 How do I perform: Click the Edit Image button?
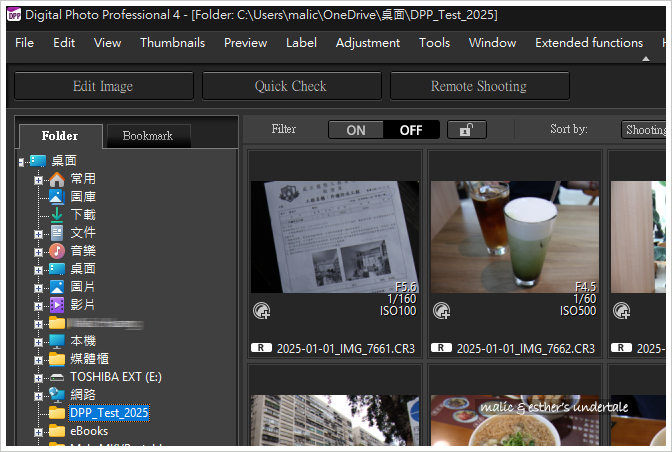[x=104, y=86]
